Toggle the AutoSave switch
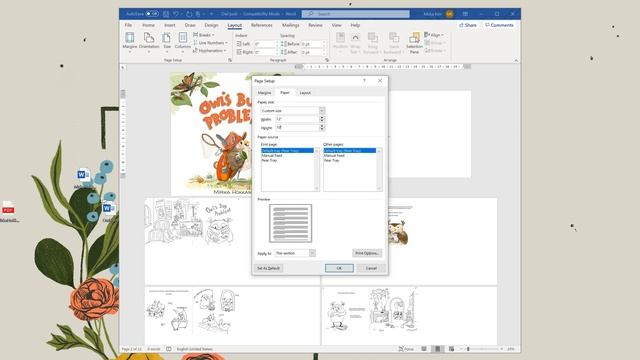 (x=152, y=14)
